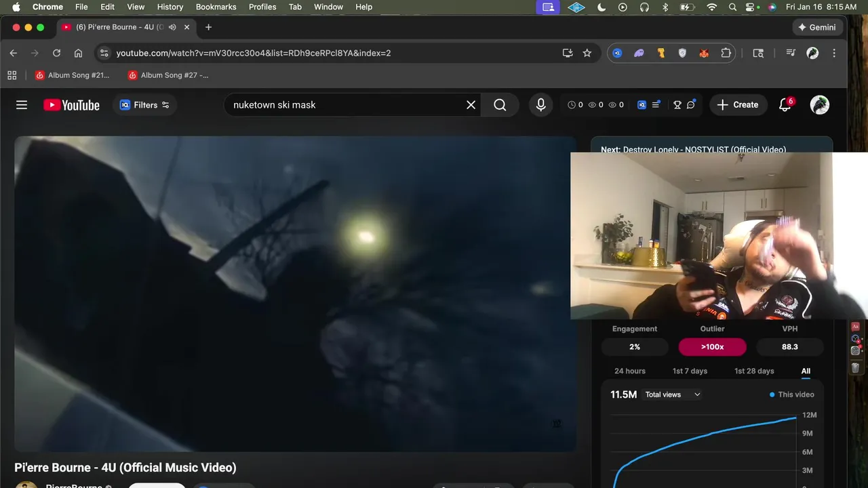Image resolution: width=868 pixels, height=488 pixels.
Task: Open the Profiles menu
Action: pos(262,7)
